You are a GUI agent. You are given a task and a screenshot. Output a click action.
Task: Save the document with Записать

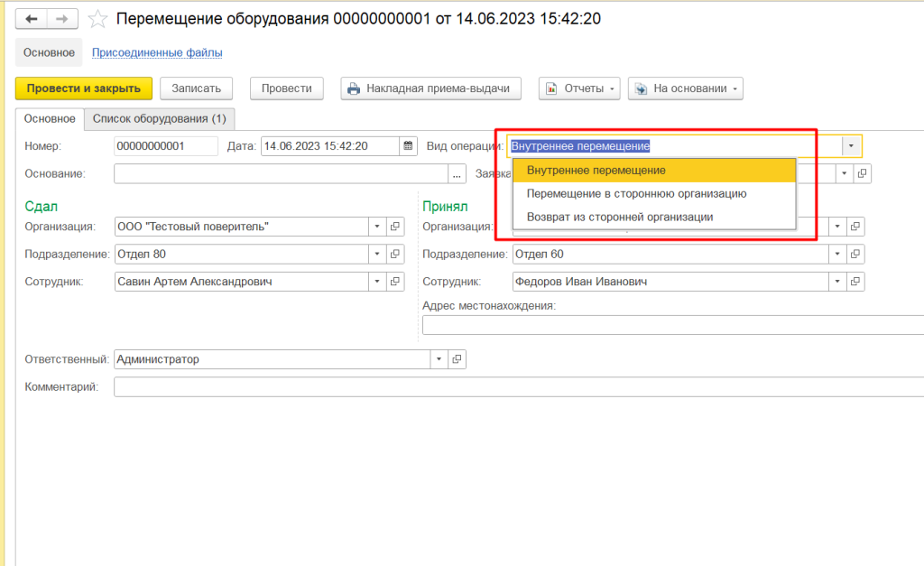(x=196, y=88)
